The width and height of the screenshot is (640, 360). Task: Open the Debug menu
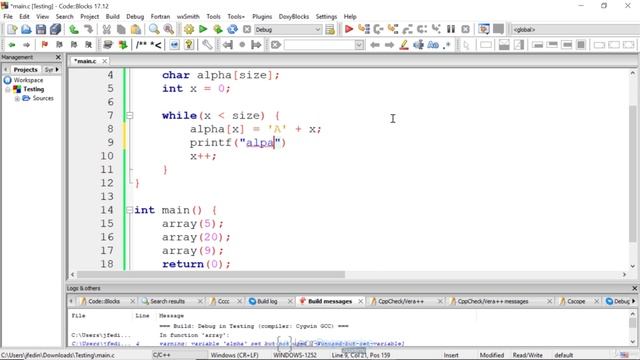(x=135, y=16)
